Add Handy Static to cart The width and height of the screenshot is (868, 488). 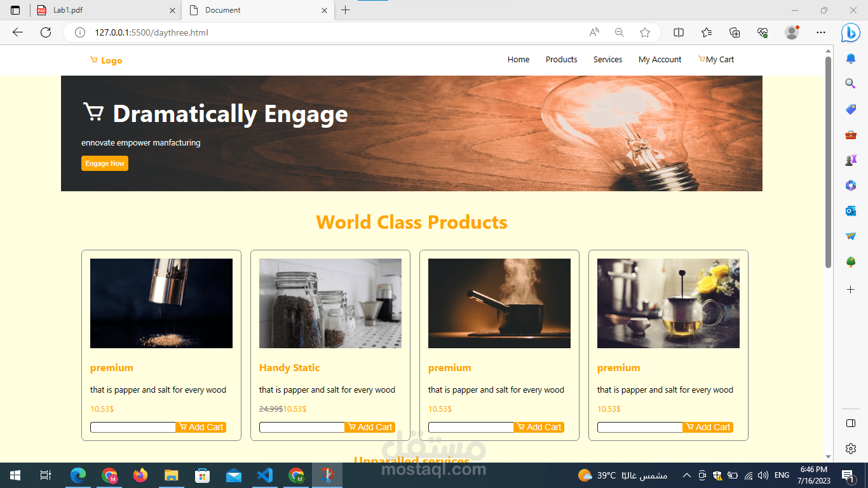[x=370, y=428]
